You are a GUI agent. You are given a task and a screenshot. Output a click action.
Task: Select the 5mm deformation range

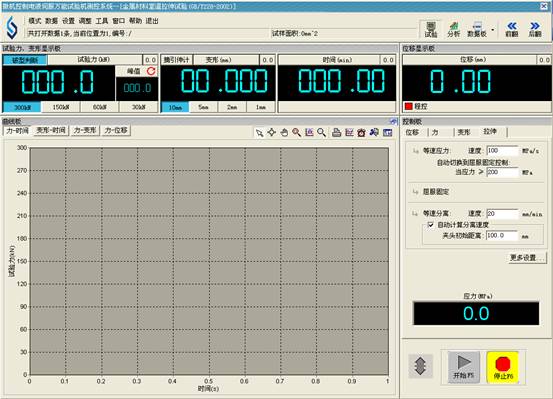pyautogui.click(x=203, y=107)
